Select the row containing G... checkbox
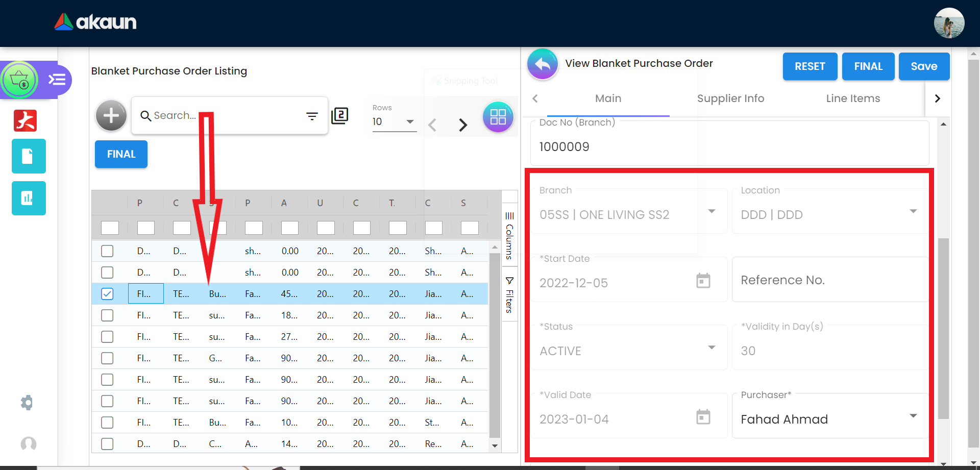The height and width of the screenshot is (470, 980). (x=107, y=358)
